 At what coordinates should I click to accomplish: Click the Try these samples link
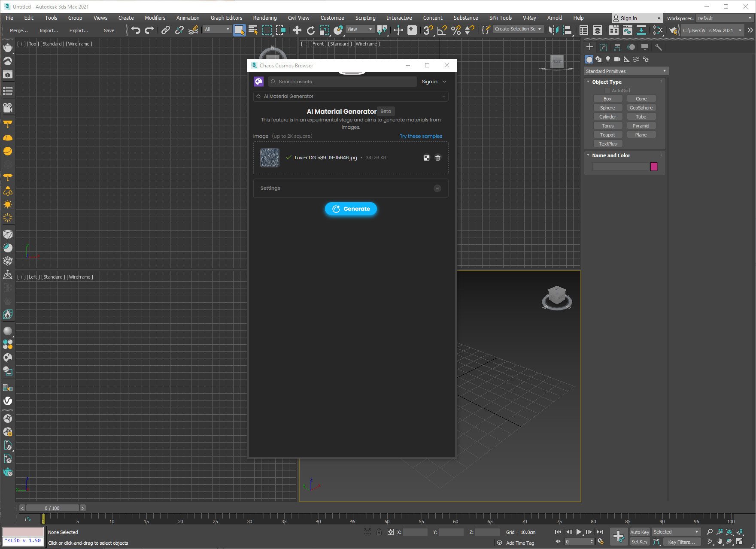pos(421,136)
